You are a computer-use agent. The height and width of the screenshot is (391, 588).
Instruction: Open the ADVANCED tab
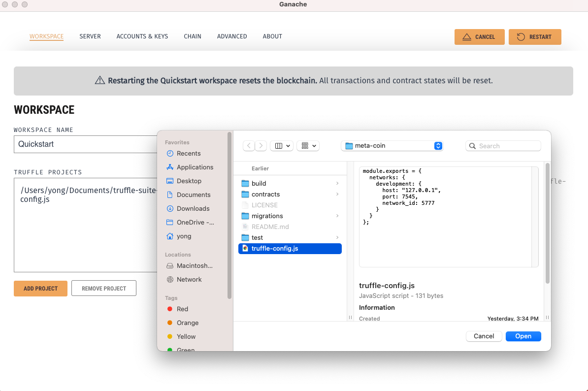(x=232, y=36)
